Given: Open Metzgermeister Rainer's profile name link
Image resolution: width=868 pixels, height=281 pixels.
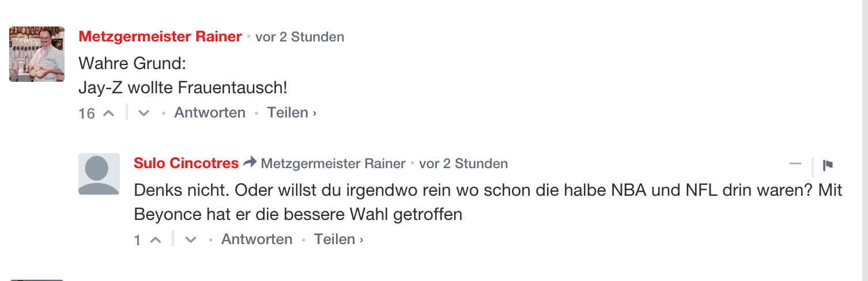Looking at the screenshot, I should click(x=160, y=36).
